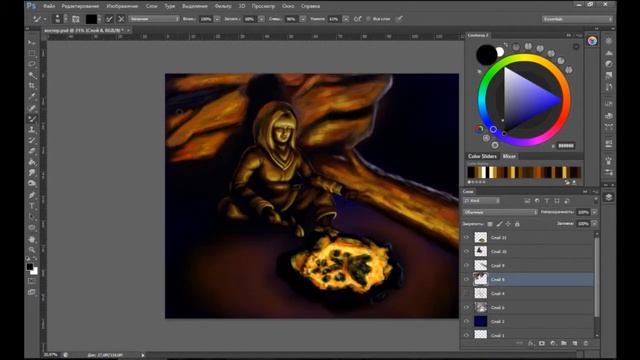640x360 pixels.
Task: Select the Magic Wand tool
Action: tap(32, 75)
